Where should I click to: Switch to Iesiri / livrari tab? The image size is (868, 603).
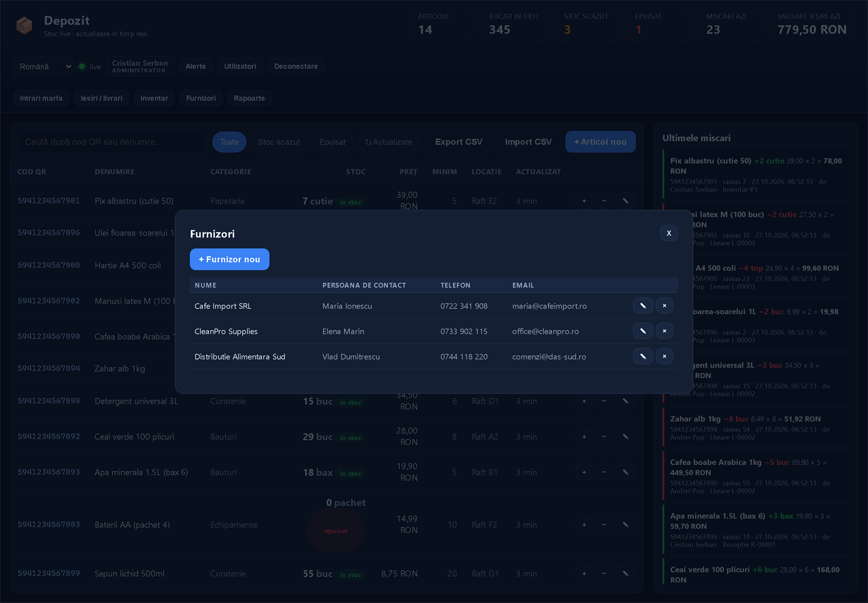(101, 98)
